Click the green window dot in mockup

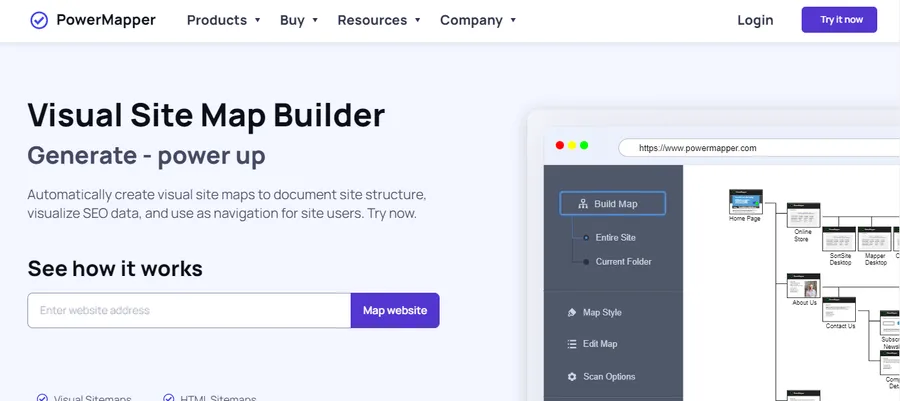point(584,146)
